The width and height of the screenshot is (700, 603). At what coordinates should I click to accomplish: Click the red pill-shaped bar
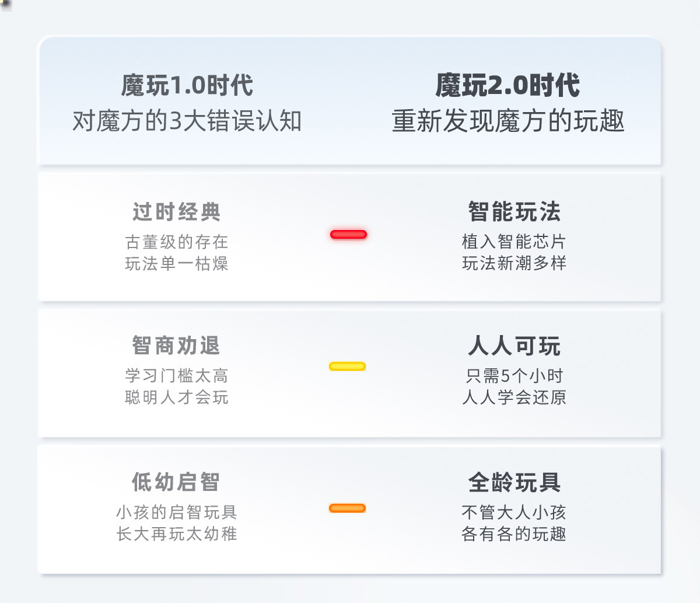[x=348, y=235]
